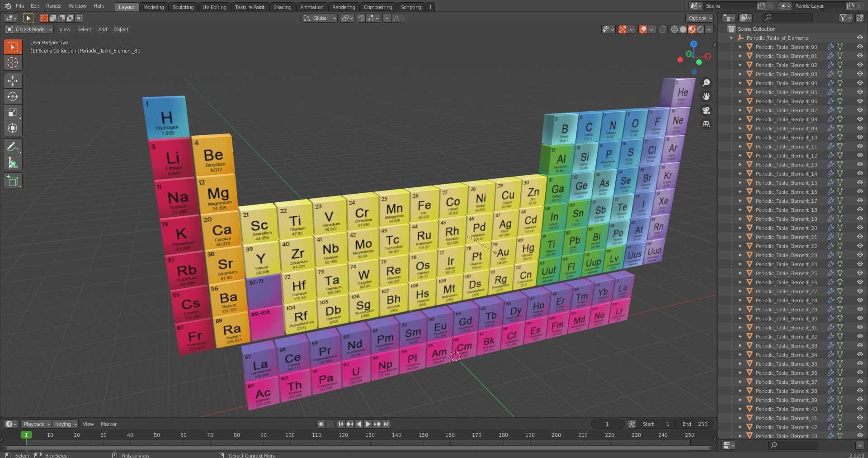Open the Blender logo menu
This screenshot has width=868, height=458.
[8, 6]
